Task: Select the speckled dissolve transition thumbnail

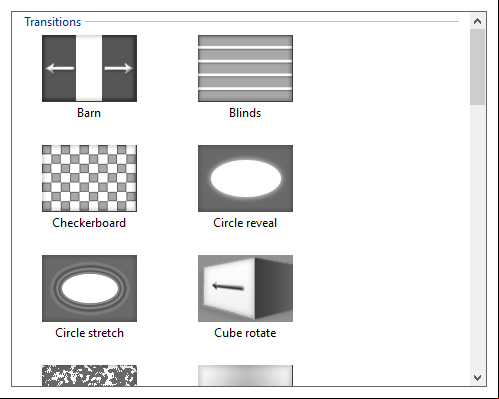Action: 89,376
